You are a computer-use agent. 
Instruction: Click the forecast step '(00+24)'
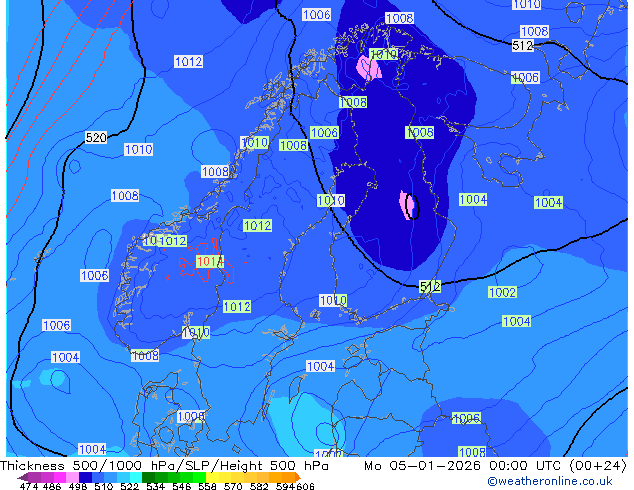(x=598, y=466)
